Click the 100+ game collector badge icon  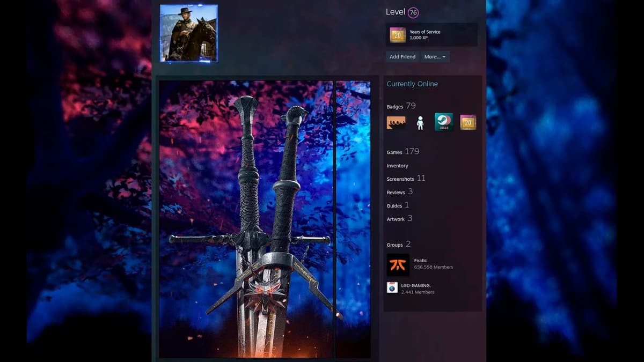pos(396,123)
